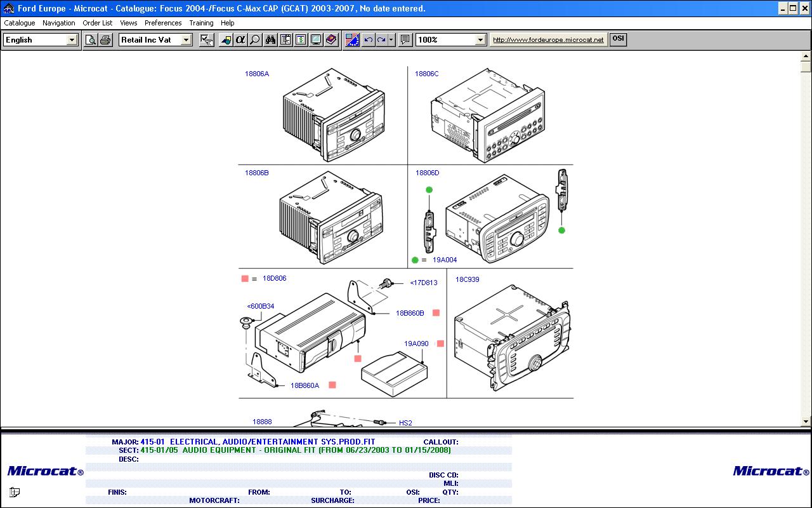Click the speech bubble notes icon
812x508 pixels.
coord(405,40)
